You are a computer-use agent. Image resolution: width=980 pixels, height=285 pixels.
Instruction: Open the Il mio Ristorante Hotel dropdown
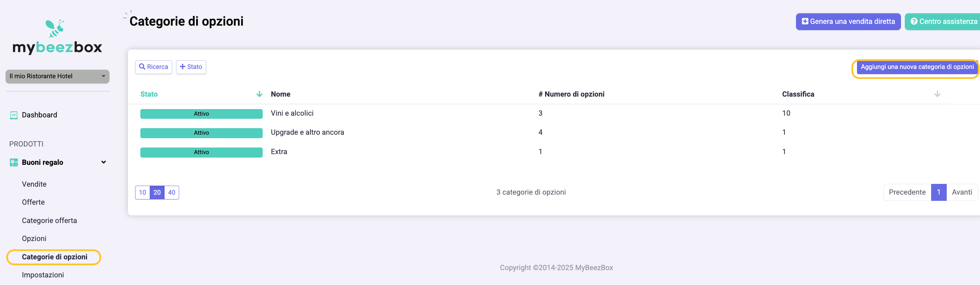[x=58, y=77]
